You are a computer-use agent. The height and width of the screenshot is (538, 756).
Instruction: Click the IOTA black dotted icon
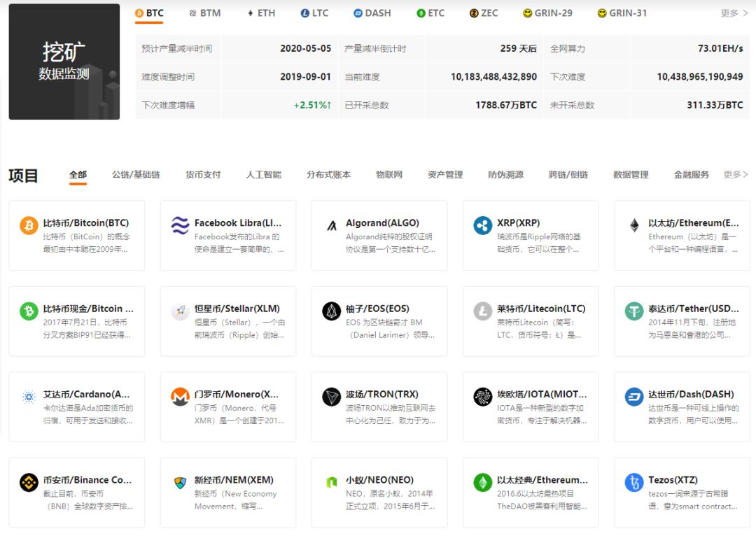point(482,397)
